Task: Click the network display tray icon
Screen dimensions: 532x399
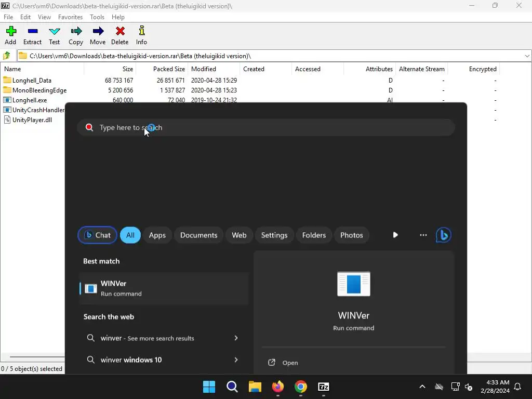Action: click(x=455, y=387)
